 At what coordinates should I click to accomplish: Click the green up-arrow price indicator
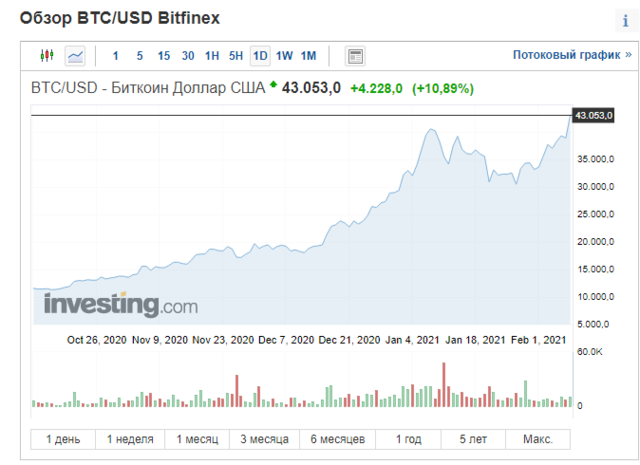[273, 85]
